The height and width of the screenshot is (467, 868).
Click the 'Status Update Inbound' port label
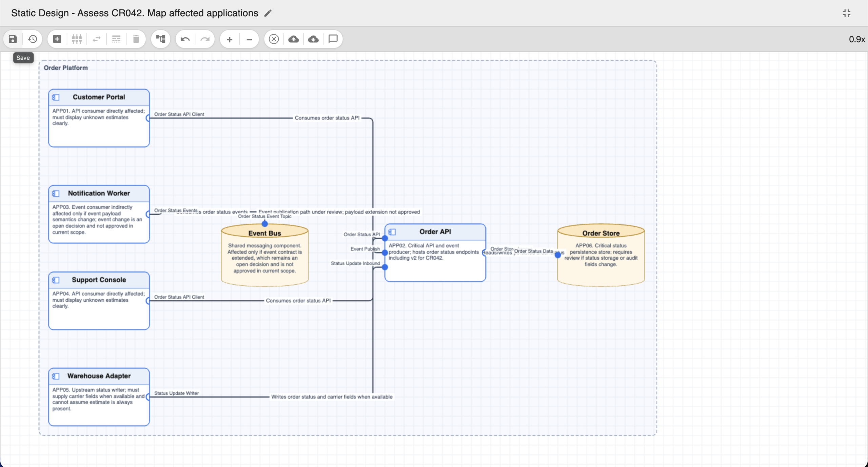(355, 263)
